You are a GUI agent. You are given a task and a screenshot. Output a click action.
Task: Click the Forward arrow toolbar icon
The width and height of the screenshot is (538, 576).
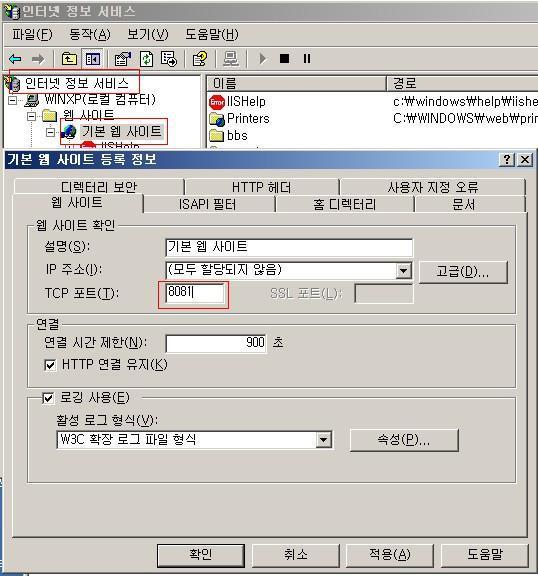38,59
